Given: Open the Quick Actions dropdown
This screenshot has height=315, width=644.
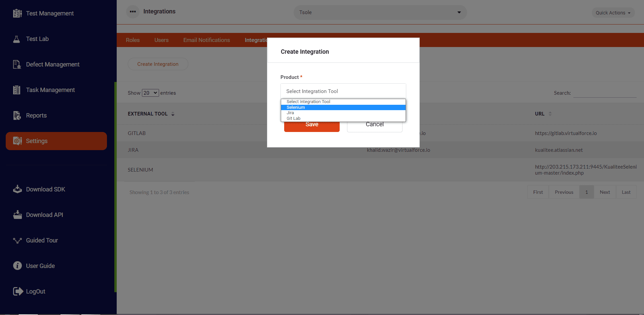Looking at the screenshot, I should [x=613, y=13].
